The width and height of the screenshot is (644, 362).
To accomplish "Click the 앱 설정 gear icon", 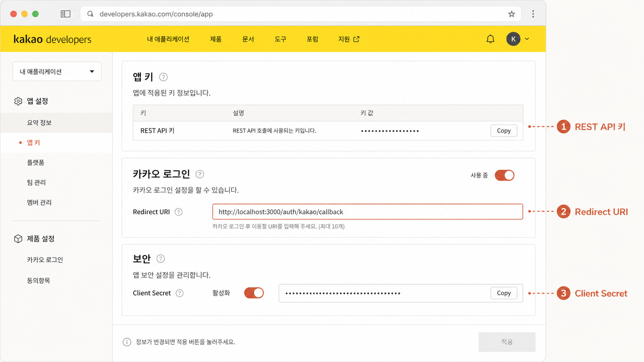I will click(x=18, y=101).
